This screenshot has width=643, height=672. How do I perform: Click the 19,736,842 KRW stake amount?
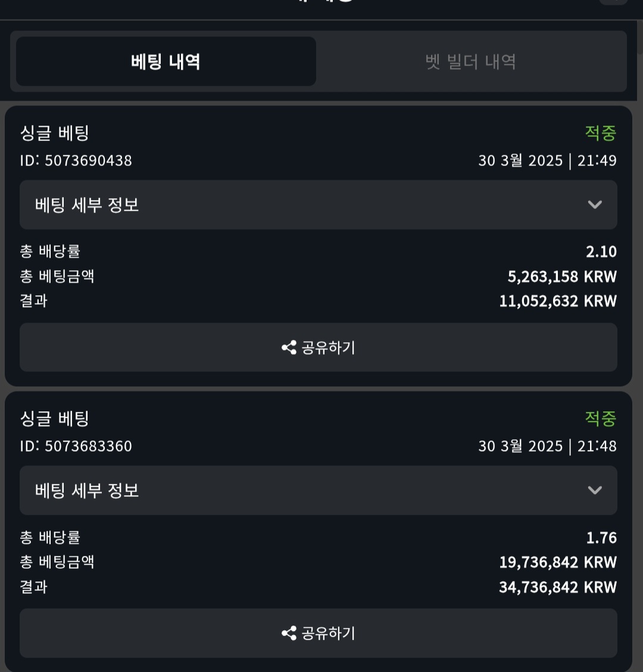(x=557, y=562)
